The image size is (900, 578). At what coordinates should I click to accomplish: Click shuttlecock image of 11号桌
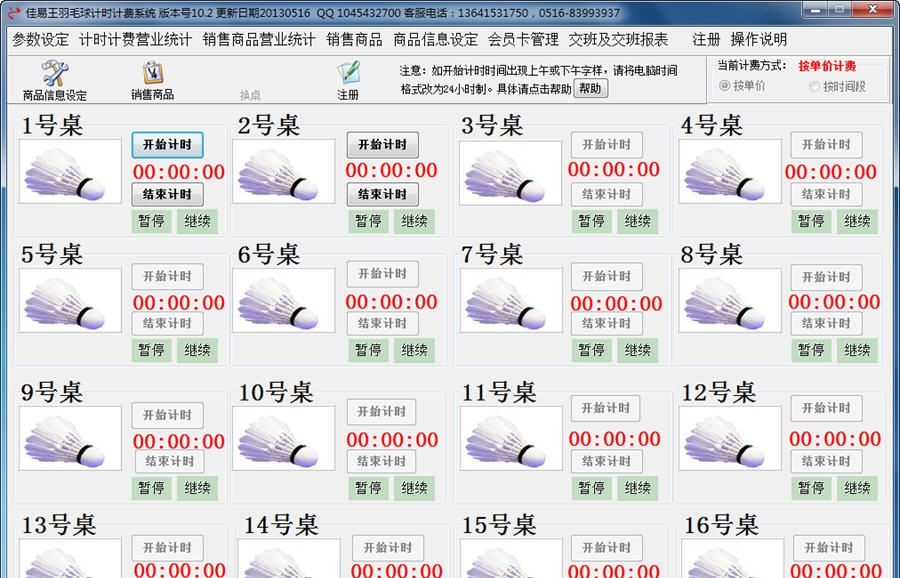pyautogui.click(x=511, y=439)
